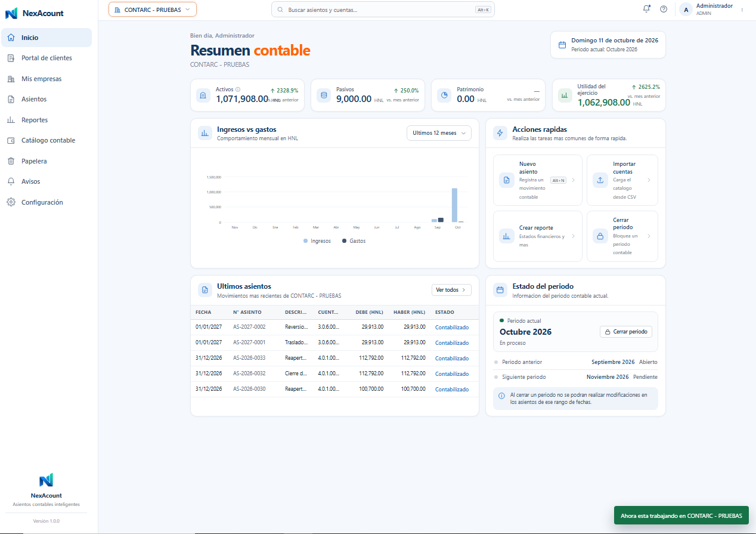The image size is (756, 534).
Task: Click the Crear reporte chevron arrow
Action: [573, 236]
